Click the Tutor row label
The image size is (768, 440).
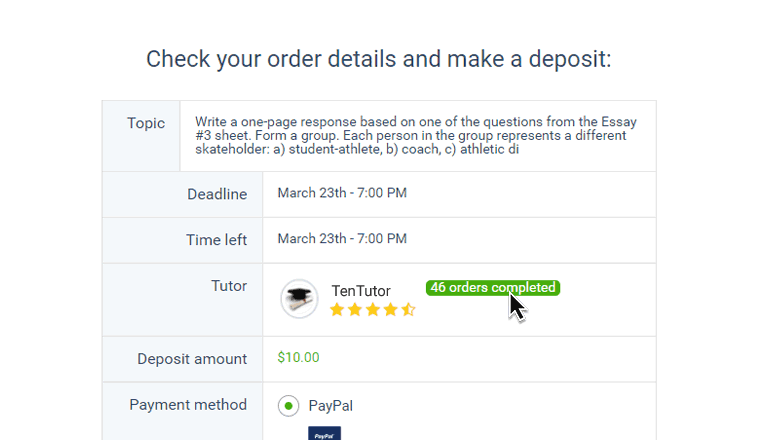(x=229, y=286)
